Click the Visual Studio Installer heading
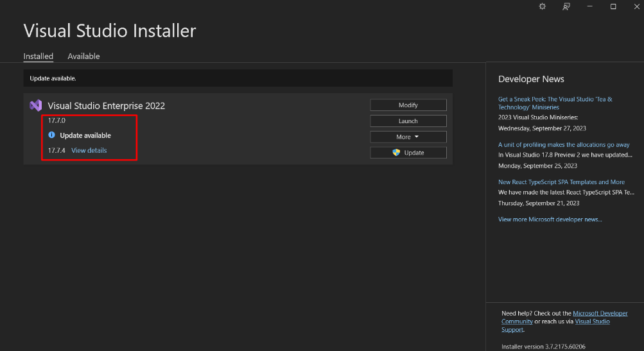The image size is (644, 351). click(110, 31)
